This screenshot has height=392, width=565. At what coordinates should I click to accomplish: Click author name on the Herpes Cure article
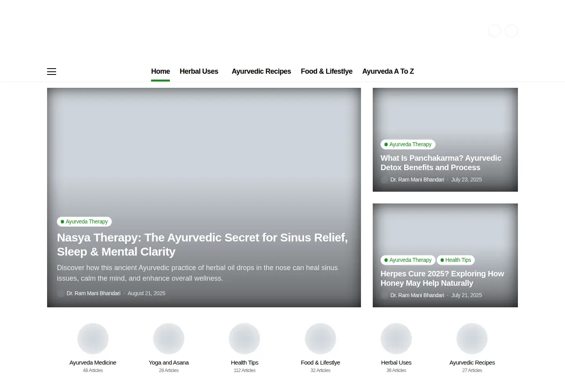(417, 295)
